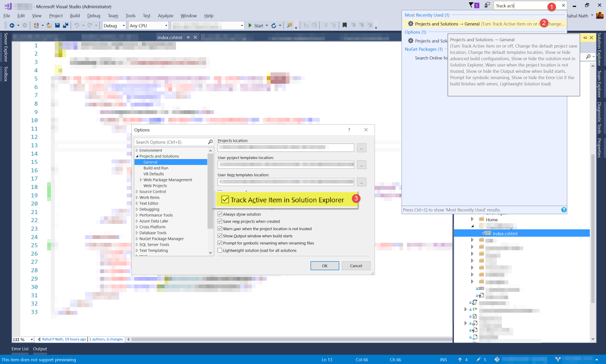This screenshot has width=606, height=364.
Task: Switch to the Output tab
Action: [40, 349]
